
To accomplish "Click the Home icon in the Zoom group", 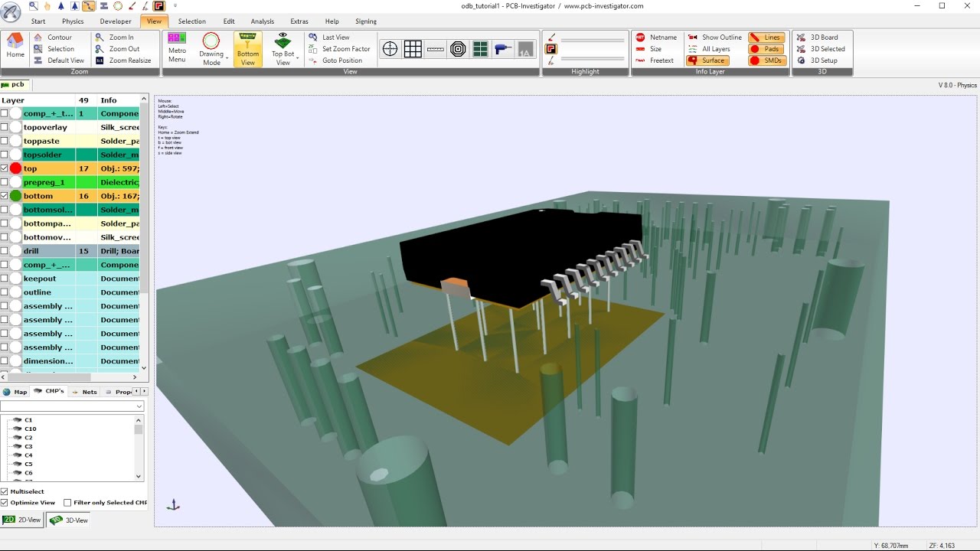I will pos(15,45).
